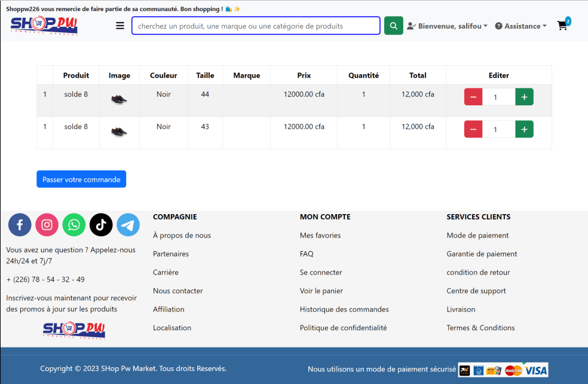Click quantity field in size 44 row
Image resolution: width=588 pixels, height=384 pixels.
pos(499,97)
